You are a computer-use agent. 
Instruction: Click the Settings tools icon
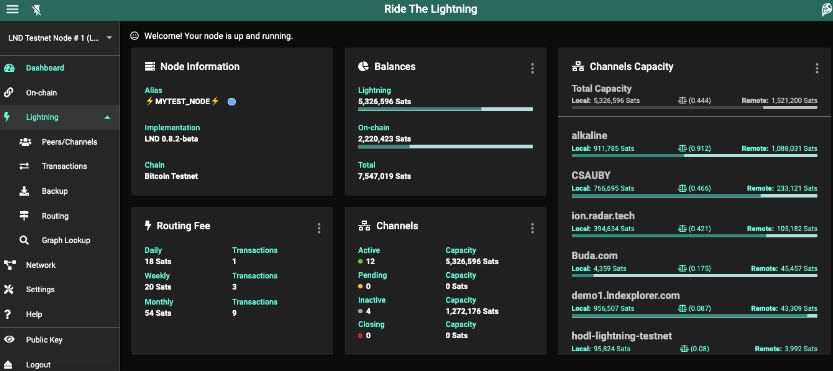(8, 290)
